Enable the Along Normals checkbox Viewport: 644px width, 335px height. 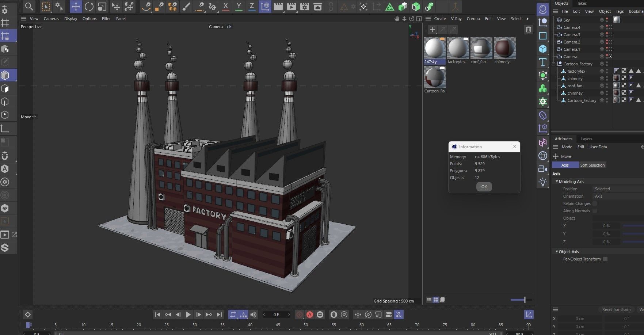(x=595, y=211)
